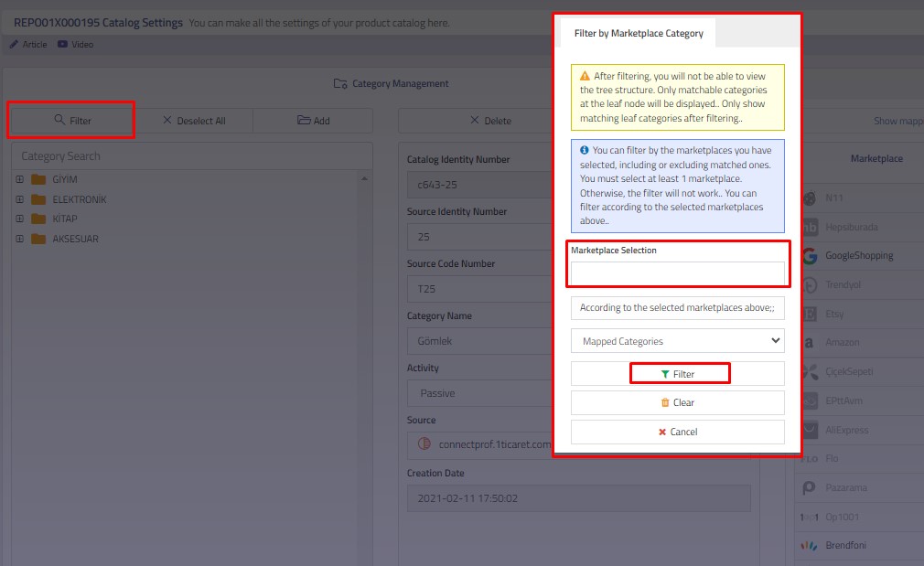
Task: Click the GİYİM folder icon
Action: (38, 179)
